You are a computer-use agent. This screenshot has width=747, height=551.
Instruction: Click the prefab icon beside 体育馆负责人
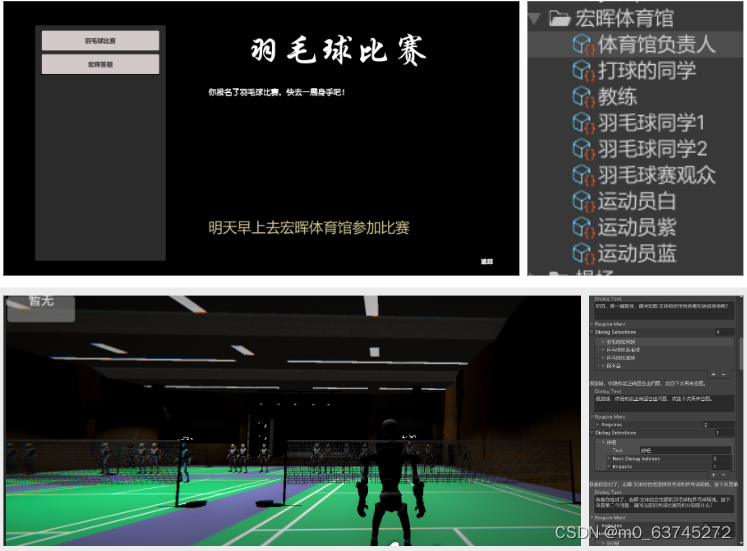pos(583,45)
